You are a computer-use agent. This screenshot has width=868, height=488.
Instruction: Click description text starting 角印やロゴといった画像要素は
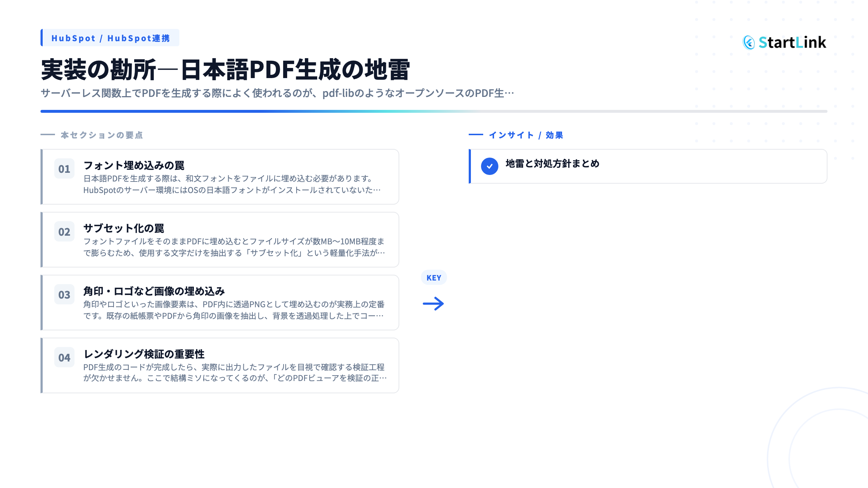[234, 304]
